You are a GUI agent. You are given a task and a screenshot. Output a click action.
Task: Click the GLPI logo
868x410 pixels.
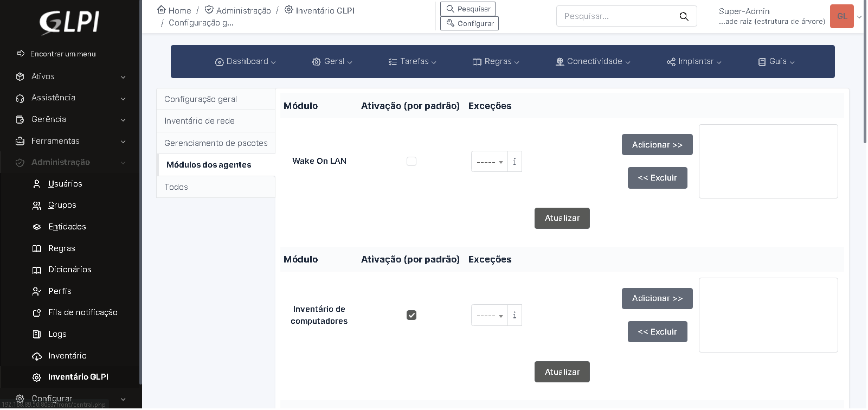69,22
